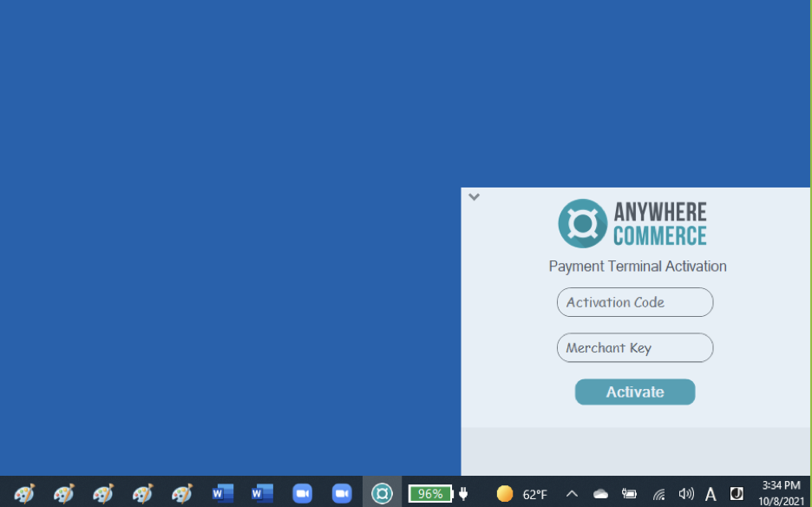Open the AnywhereCommerce app in the taskbar

point(382,493)
